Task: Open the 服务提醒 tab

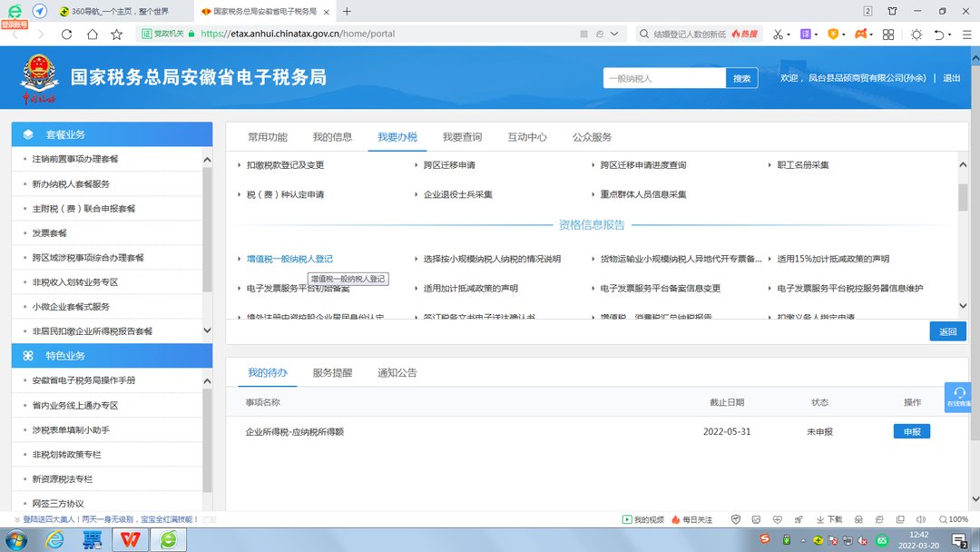Action: (x=332, y=373)
